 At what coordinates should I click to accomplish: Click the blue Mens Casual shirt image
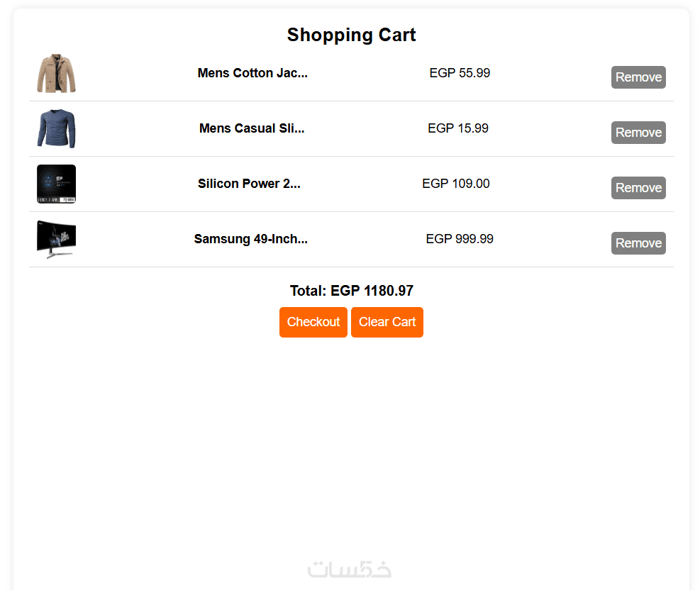(x=56, y=128)
